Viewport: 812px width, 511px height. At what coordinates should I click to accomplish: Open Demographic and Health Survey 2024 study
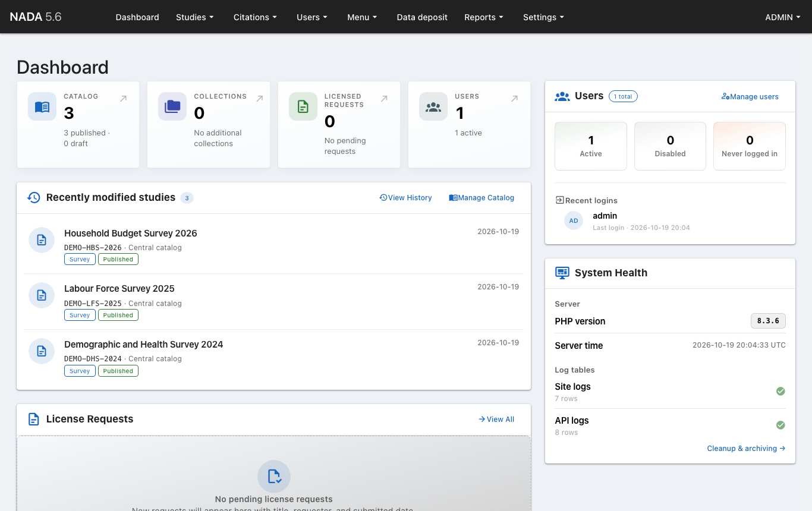144,345
